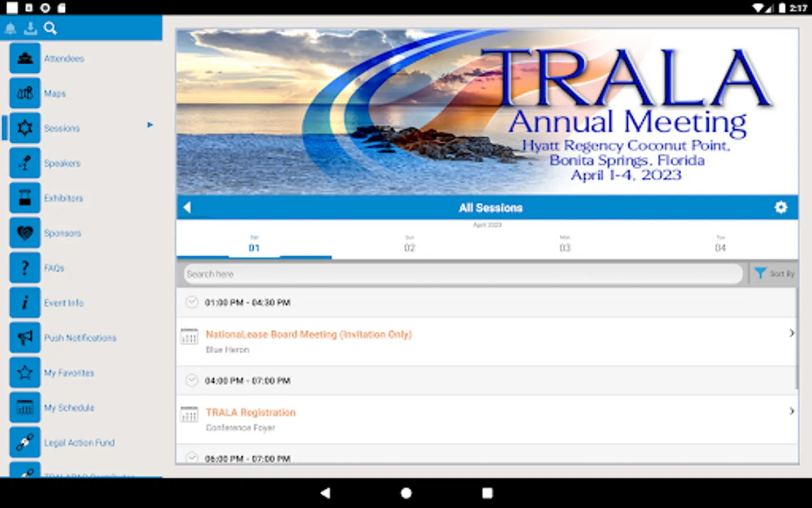Open the My Favorites star icon
This screenshot has width=812, height=508.
[x=25, y=373]
